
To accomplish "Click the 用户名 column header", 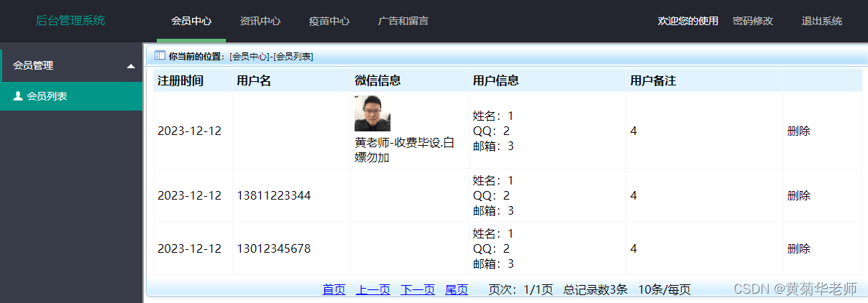I will point(254,80).
